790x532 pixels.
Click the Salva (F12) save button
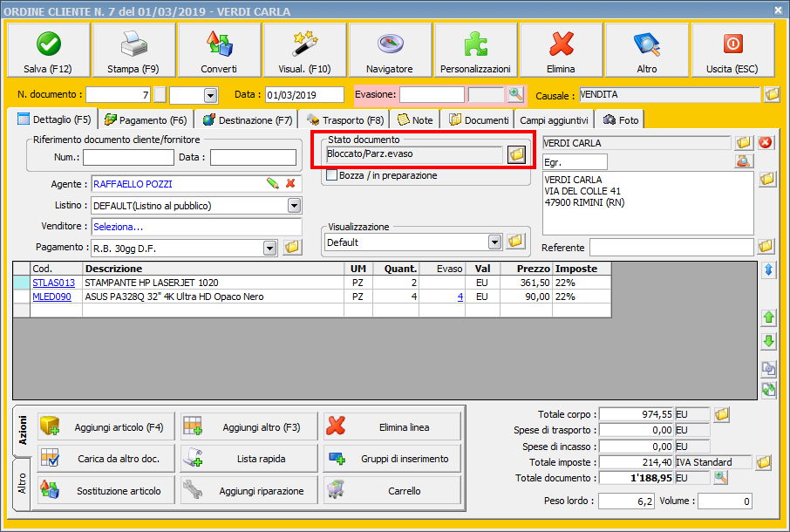coord(48,51)
